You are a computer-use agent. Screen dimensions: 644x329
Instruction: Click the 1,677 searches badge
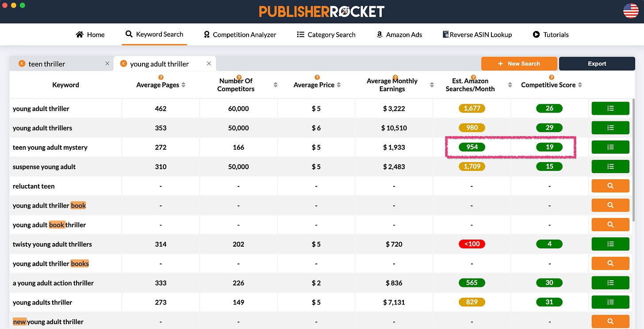click(x=472, y=108)
